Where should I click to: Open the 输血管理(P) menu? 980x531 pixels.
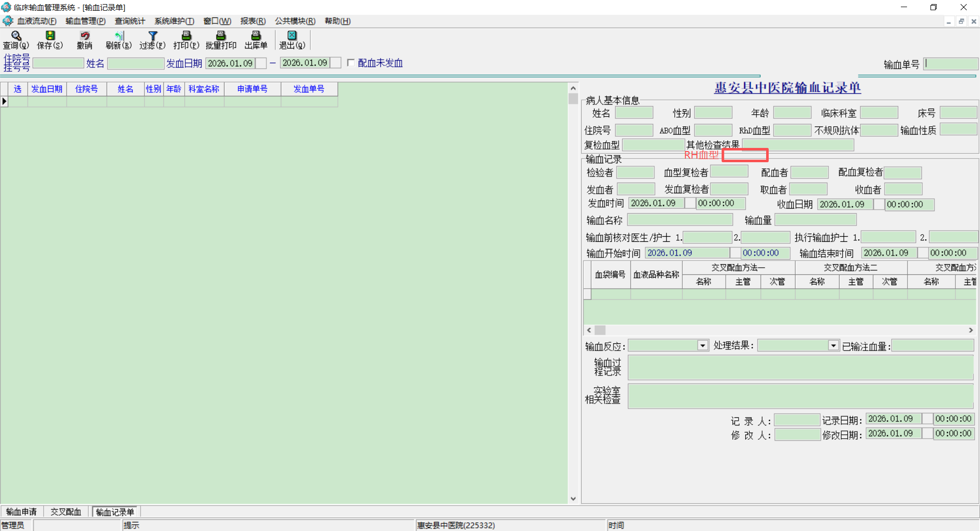tap(85, 21)
